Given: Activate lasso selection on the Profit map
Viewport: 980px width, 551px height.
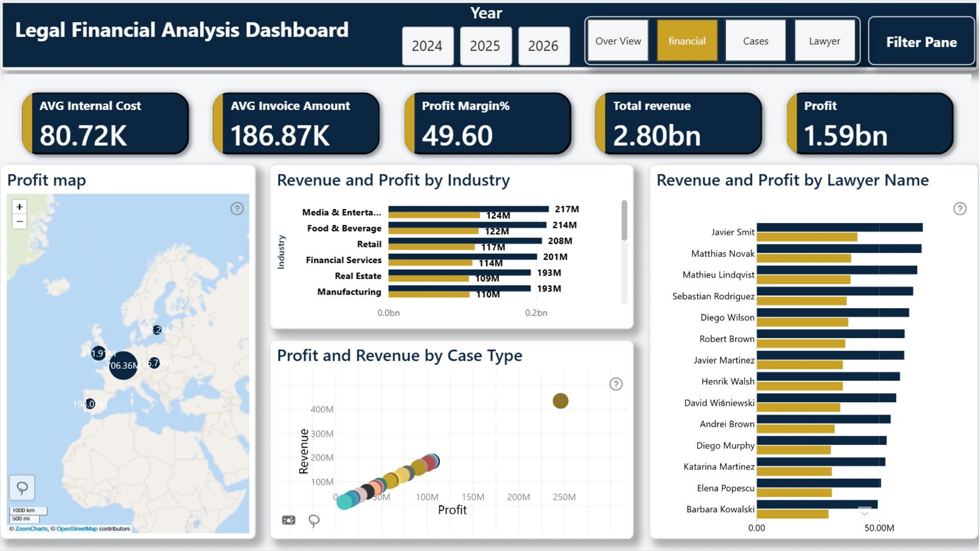Looking at the screenshot, I should click(22, 488).
